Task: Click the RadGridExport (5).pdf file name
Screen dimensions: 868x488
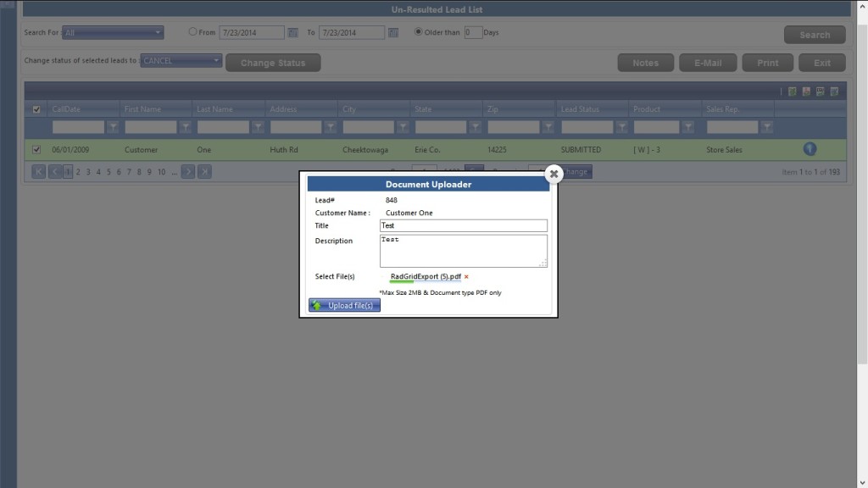Action: tap(426, 276)
